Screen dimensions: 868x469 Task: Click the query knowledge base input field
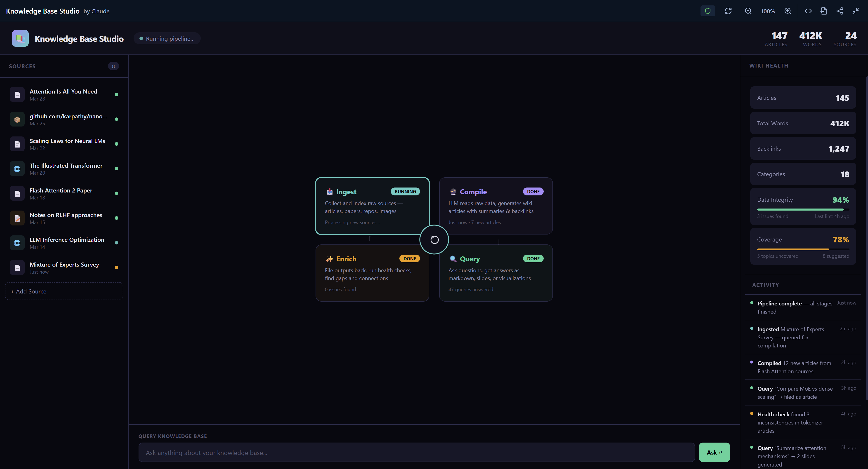point(416,453)
